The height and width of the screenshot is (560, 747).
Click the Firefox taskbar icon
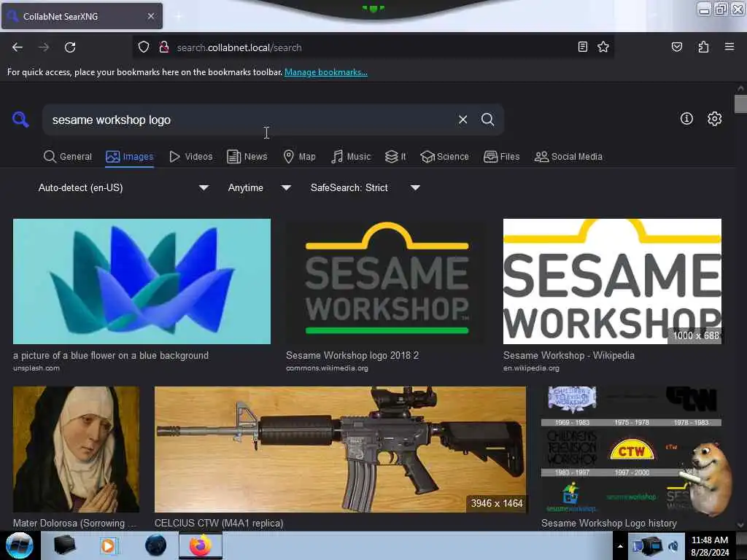200,545
